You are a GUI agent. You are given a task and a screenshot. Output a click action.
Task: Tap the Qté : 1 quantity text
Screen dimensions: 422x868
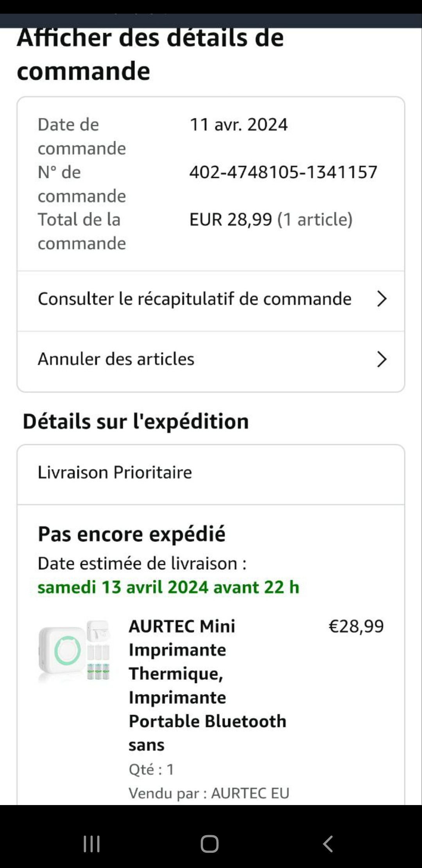[x=151, y=769]
